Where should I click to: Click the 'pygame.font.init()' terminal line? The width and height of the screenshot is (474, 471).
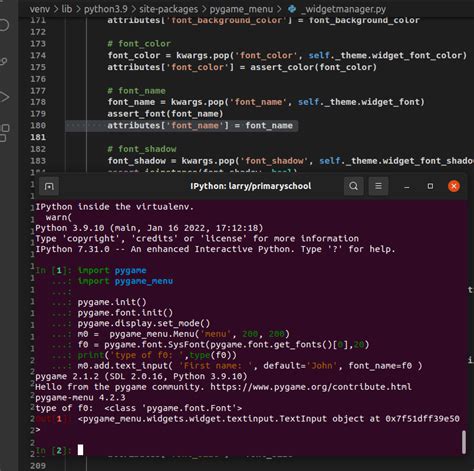click(x=125, y=313)
